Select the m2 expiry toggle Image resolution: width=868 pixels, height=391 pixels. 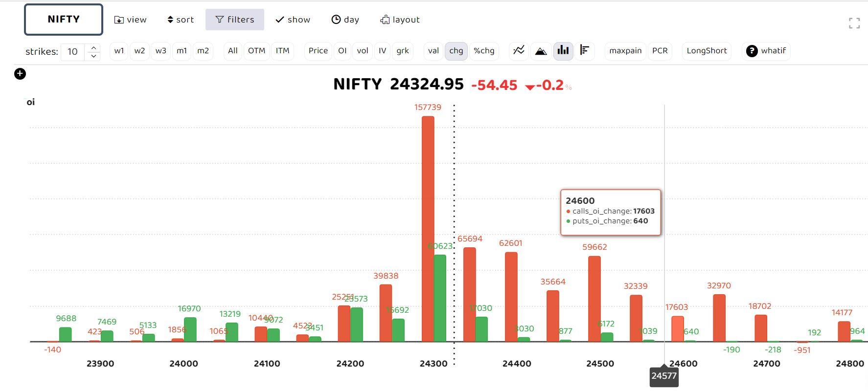(203, 51)
